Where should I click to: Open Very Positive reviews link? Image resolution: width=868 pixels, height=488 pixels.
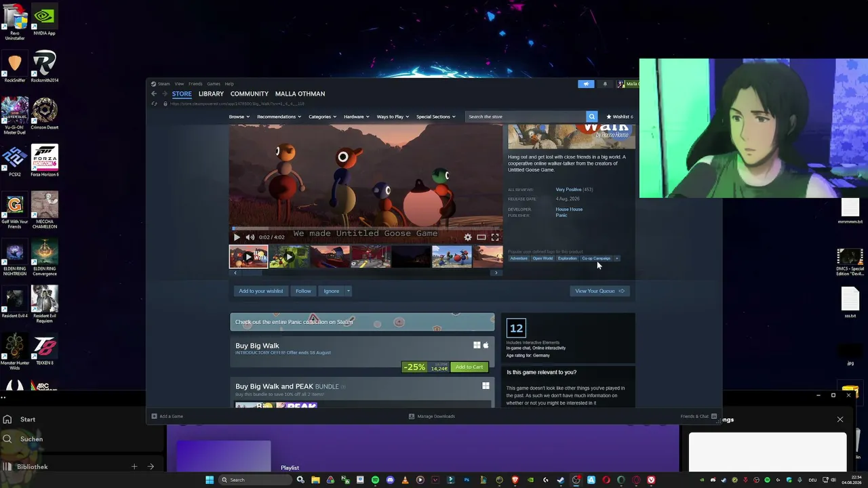point(568,190)
